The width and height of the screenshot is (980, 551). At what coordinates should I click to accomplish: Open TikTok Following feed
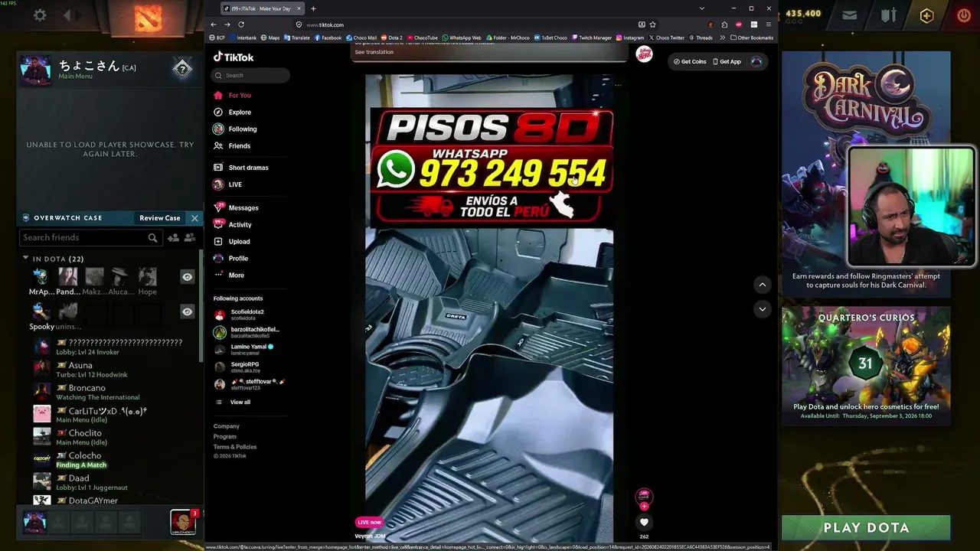(x=235, y=129)
